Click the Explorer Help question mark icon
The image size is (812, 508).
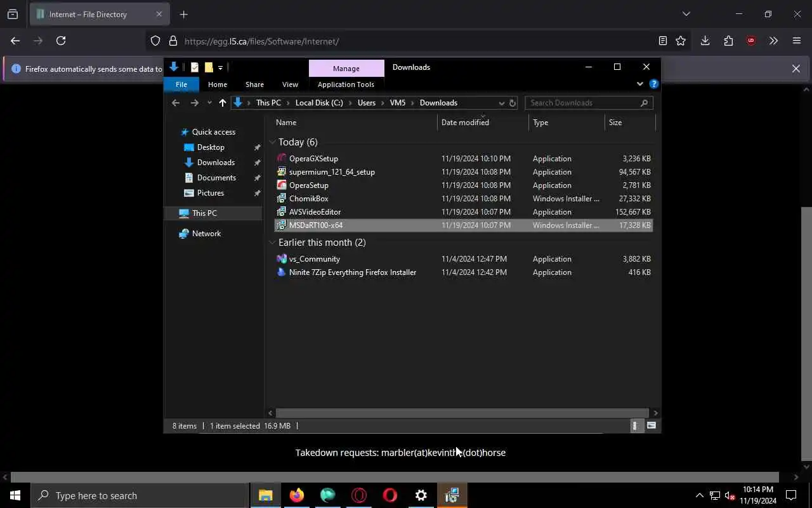tap(654, 84)
